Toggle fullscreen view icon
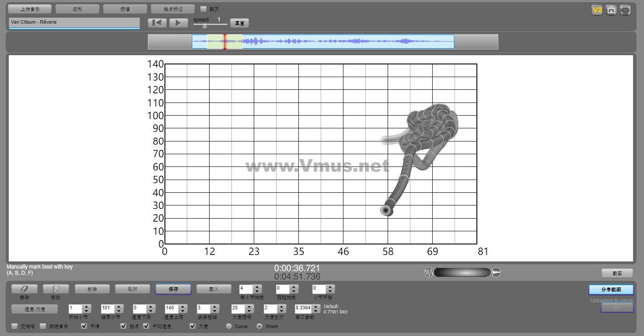The image size is (644, 336). pos(625,11)
